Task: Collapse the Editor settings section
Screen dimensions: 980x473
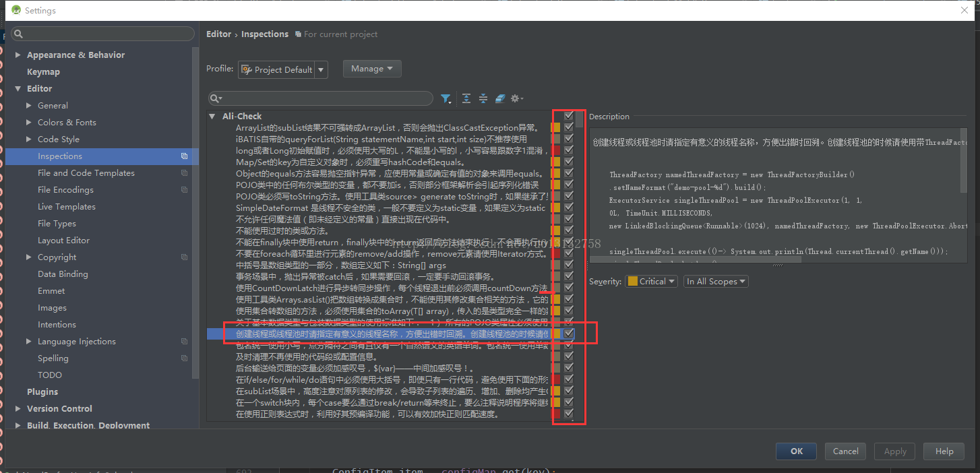Action: coord(18,89)
